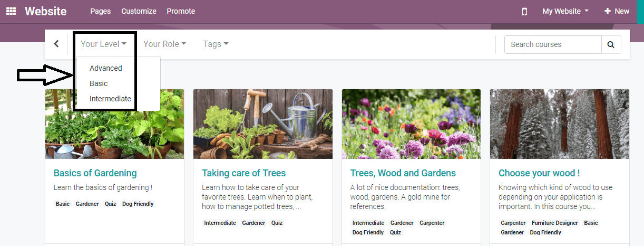Click Quiz tag on Taking care of Trees
Viewport: 644px width, 246px height.
[277, 223]
